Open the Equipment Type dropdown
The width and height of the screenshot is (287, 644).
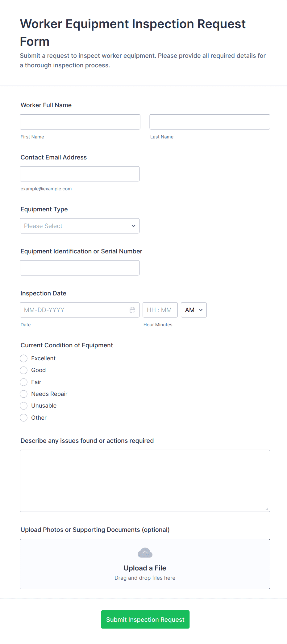80,226
